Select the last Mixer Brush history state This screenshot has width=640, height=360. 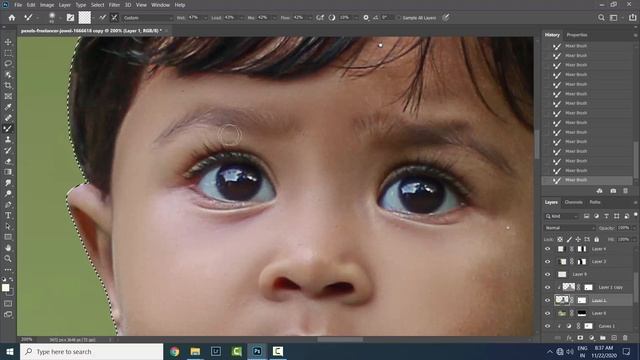(587, 180)
